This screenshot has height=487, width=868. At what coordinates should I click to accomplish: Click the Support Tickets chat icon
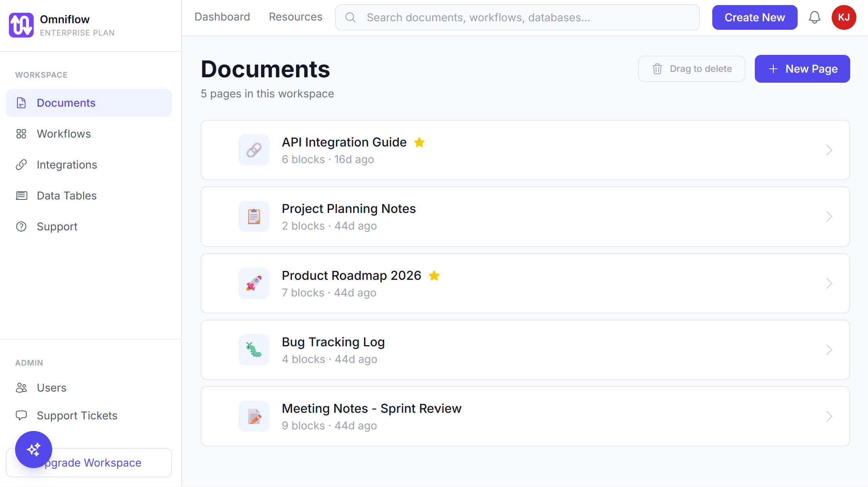[21, 415]
